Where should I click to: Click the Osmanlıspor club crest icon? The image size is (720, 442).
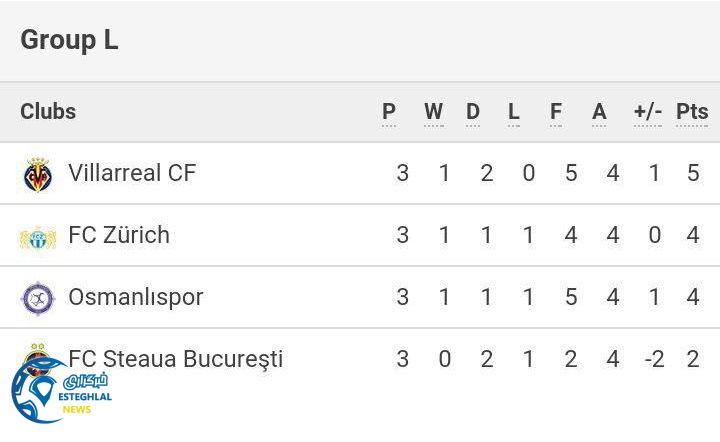click(37, 298)
